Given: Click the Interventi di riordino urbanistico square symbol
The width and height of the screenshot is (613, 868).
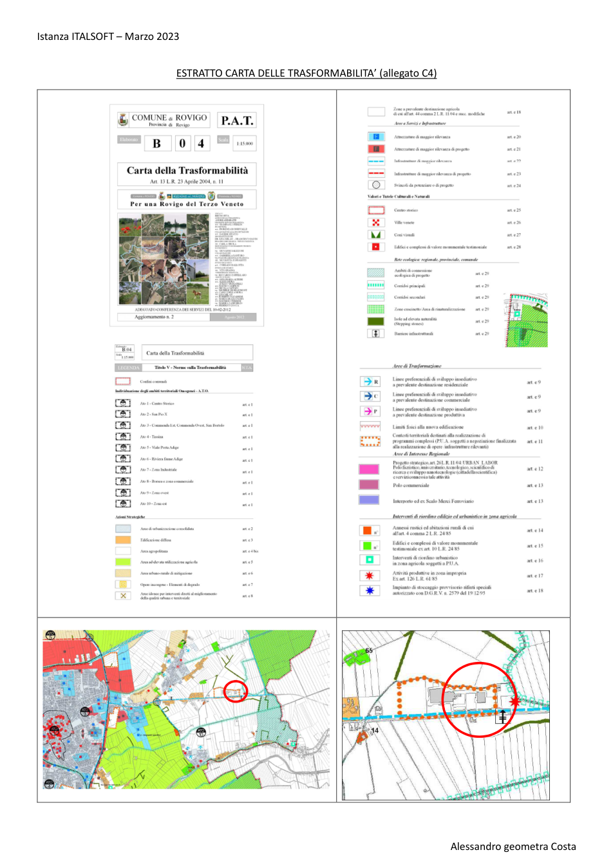Looking at the screenshot, I should tap(369, 560).
